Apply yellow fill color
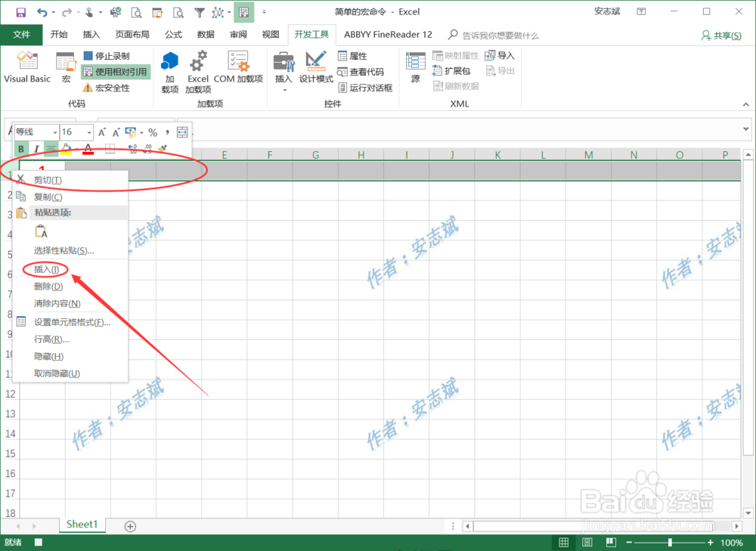The width and height of the screenshot is (756, 551). [66, 150]
